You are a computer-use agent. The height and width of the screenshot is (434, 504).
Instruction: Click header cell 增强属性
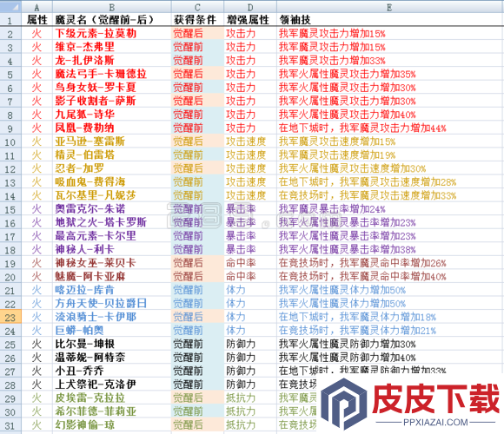(250, 20)
